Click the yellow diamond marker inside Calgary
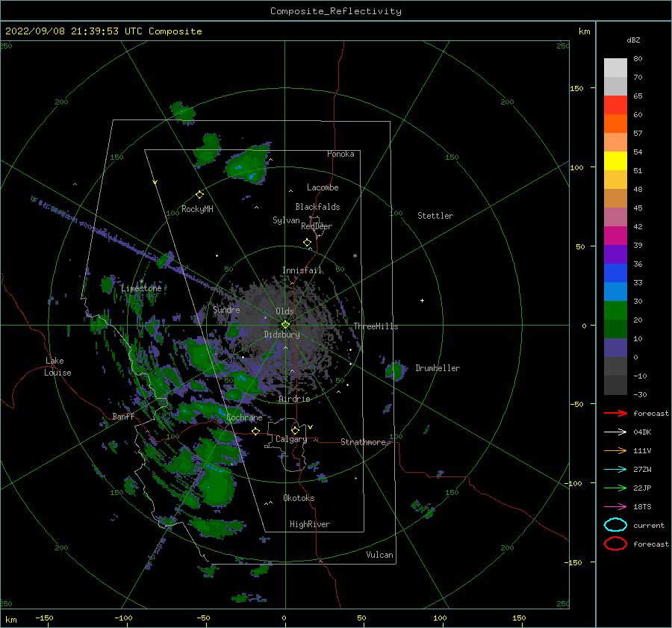Image resolution: width=672 pixels, height=628 pixels. point(295,430)
